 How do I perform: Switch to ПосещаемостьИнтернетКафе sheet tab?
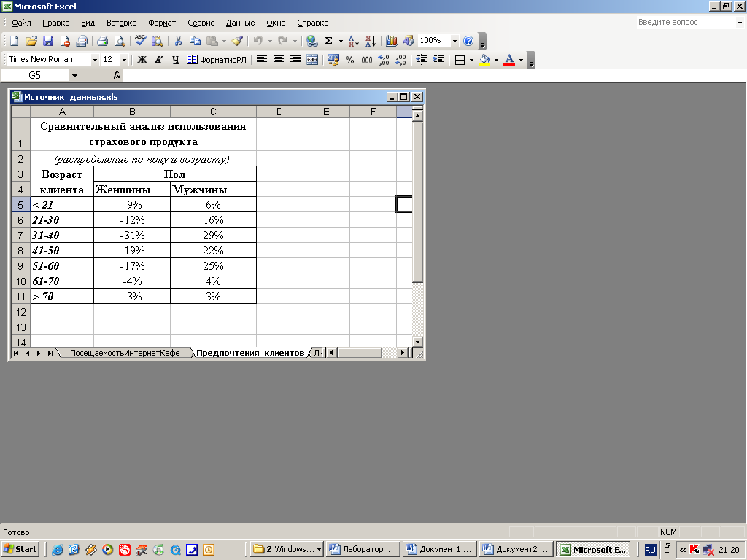tap(125, 353)
